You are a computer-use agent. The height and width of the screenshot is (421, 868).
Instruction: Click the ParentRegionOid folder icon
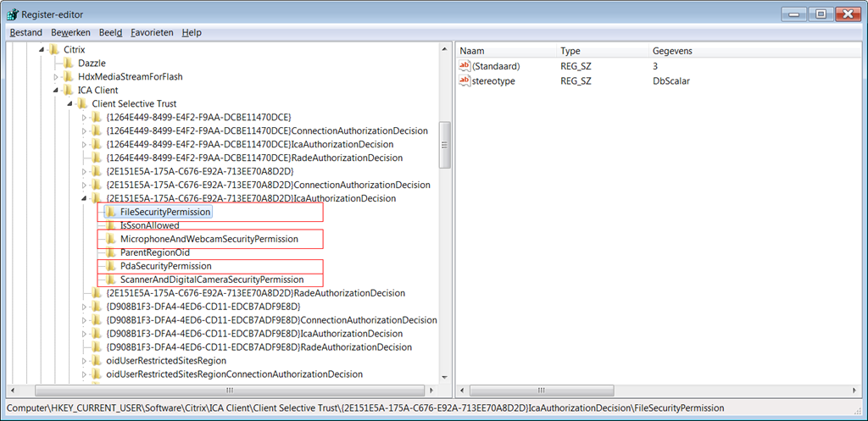point(109,252)
